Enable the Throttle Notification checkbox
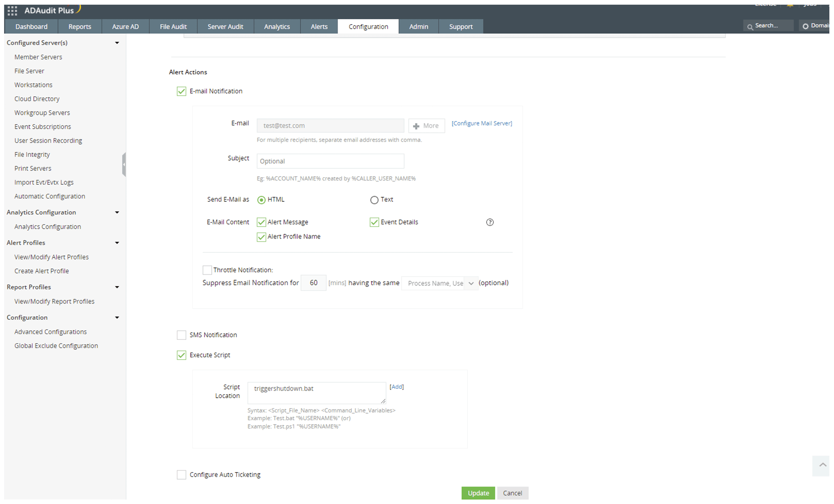The width and height of the screenshot is (834, 504). 207,270
